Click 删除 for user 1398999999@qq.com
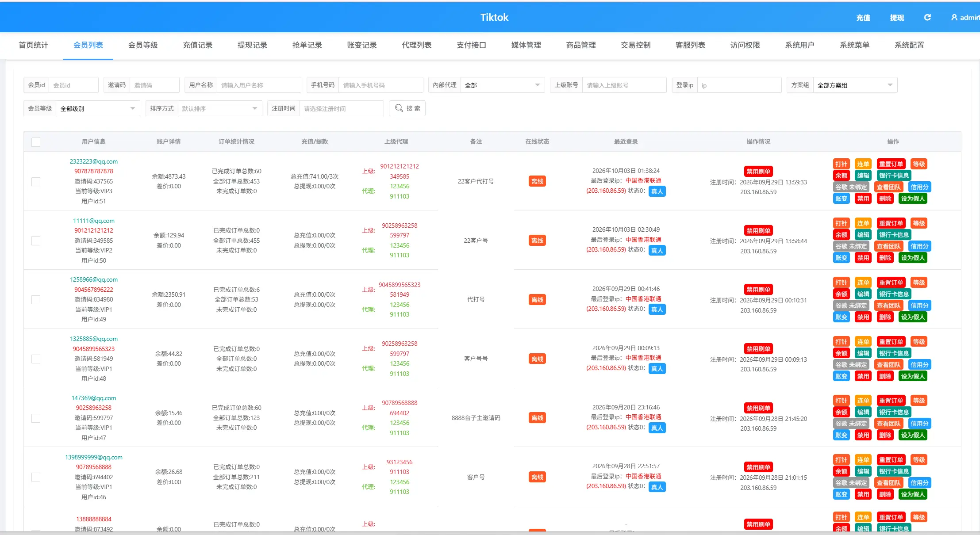Screen dimensions: 980x535 click(x=885, y=494)
